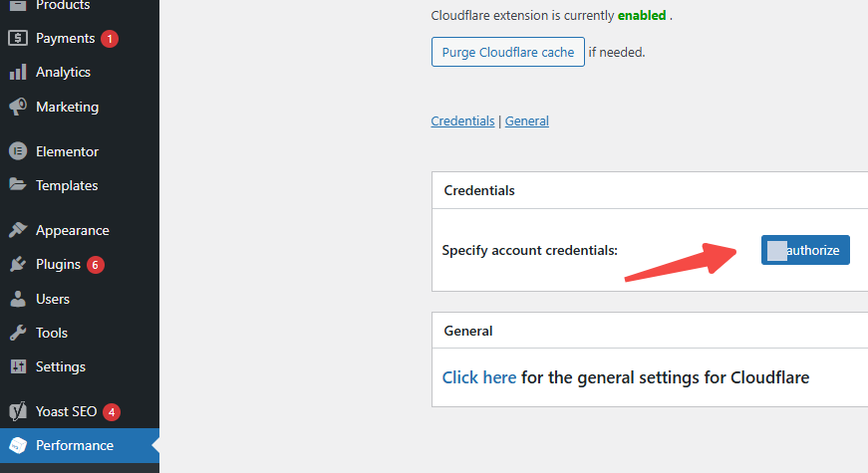The height and width of the screenshot is (473, 868).
Task: Click the Yoast SEO logo icon
Action: tap(17, 411)
